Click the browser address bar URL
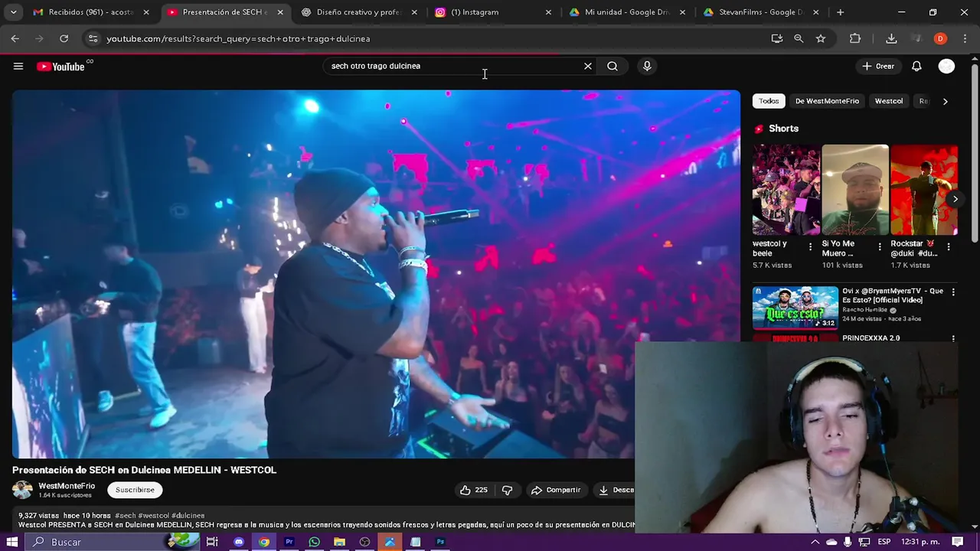The width and height of the screenshot is (980, 551). 238,38
